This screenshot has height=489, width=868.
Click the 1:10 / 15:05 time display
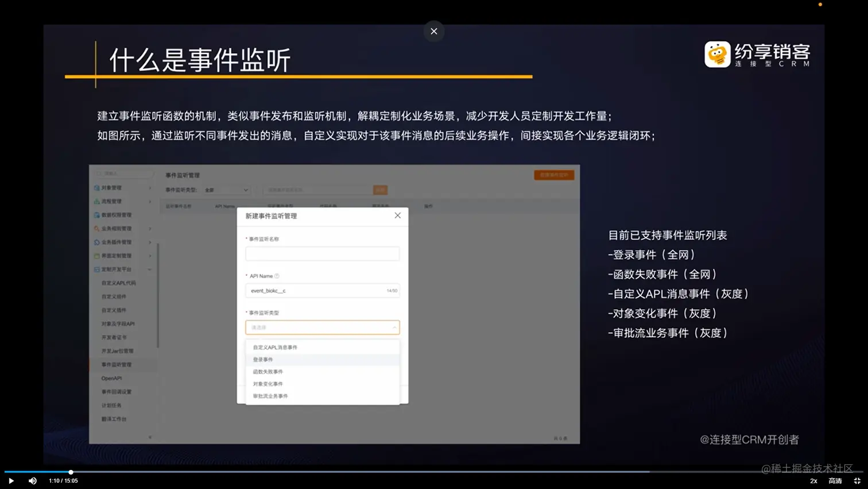click(63, 481)
